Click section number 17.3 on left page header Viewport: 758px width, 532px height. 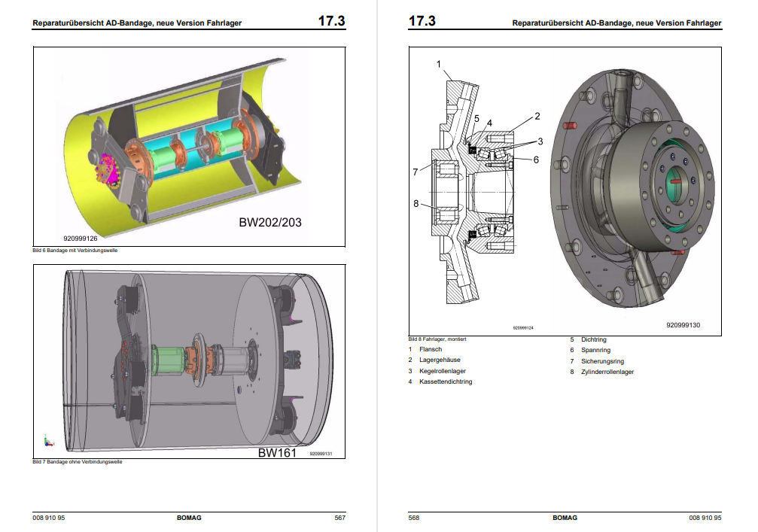pos(331,21)
